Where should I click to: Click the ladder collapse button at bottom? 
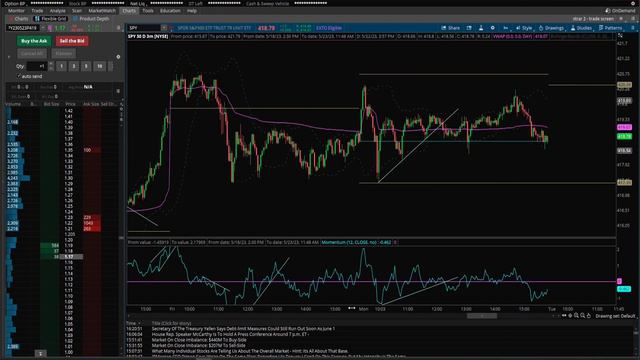click(x=40, y=353)
